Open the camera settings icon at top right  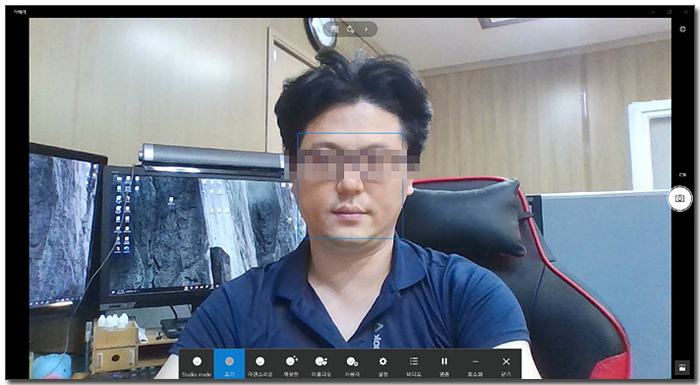click(x=682, y=29)
